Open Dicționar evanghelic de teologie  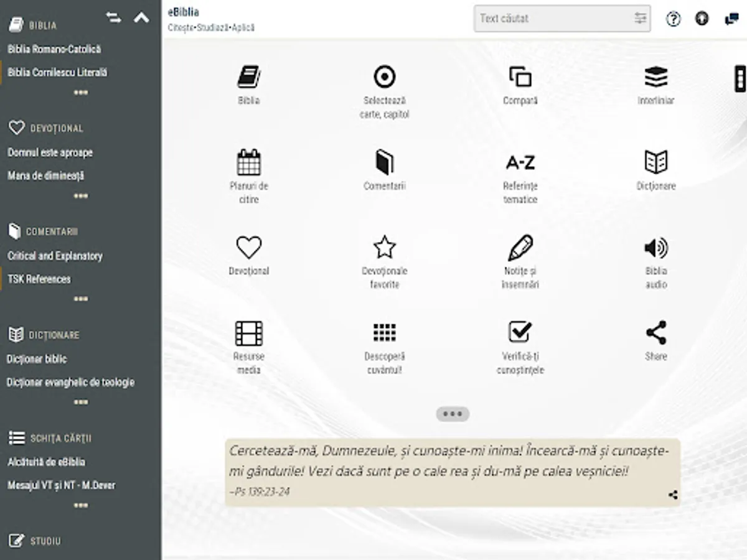tap(70, 383)
